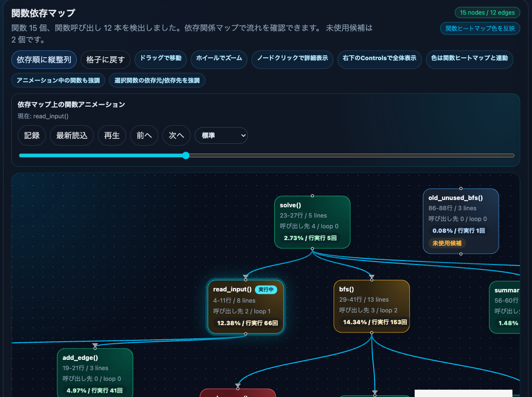Click the solve() top connector handle
The image size is (532, 397).
(312, 196)
